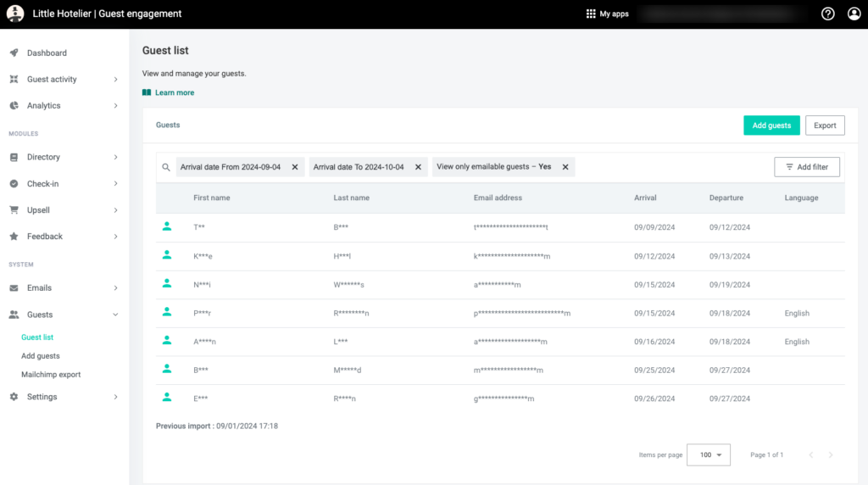This screenshot has width=868, height=485.
Task: Open the user account profile icon
Action: [854, 14]
